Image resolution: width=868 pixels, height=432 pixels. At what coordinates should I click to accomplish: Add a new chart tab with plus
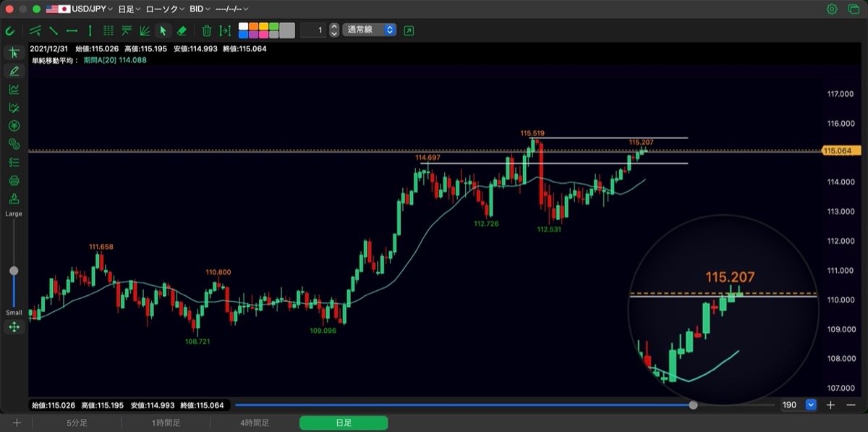[17, 423]
